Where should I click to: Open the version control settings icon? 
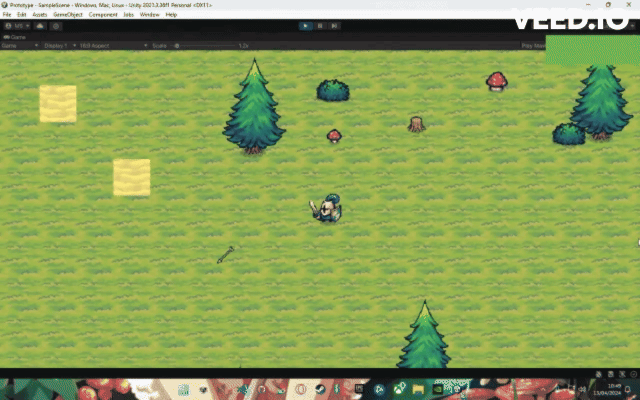pyautogui.click(x=56, y=26)
